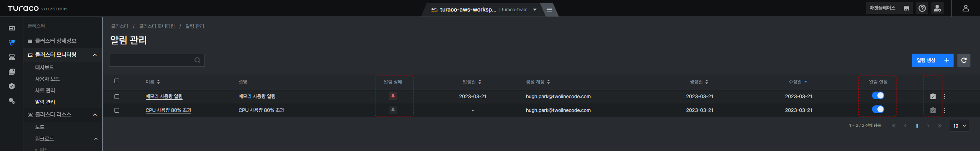Check the box for CPU 사용량 80% 초과 row
The width and height of the screenshot is (980, 151).
pos(117,110)
